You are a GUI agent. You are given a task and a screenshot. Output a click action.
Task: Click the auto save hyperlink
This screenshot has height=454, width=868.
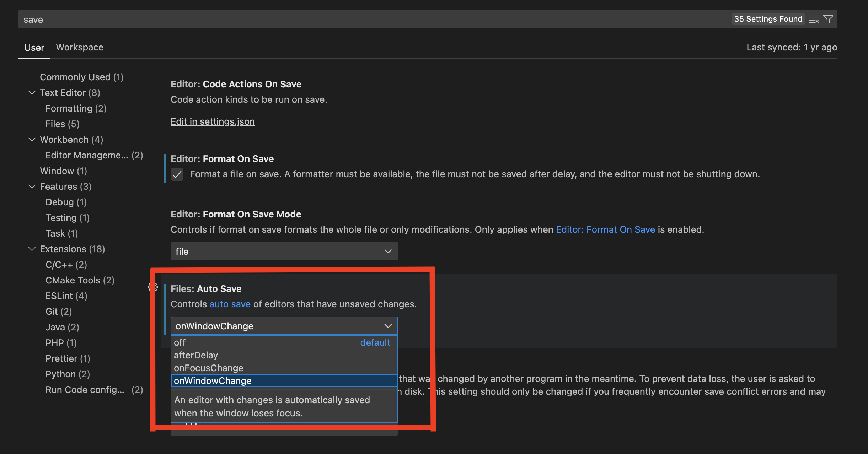pyautogui.click(x=230, y=304)
